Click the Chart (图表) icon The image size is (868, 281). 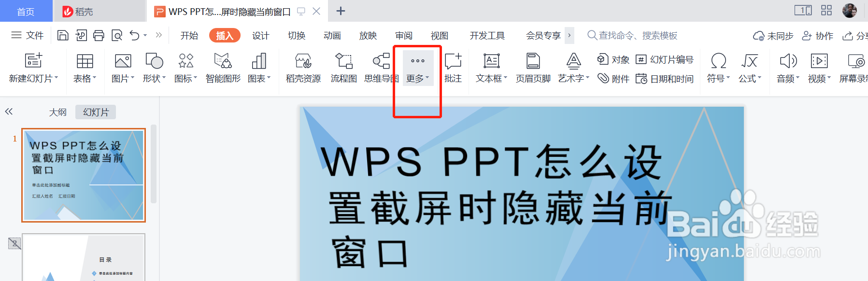(259, 61)
